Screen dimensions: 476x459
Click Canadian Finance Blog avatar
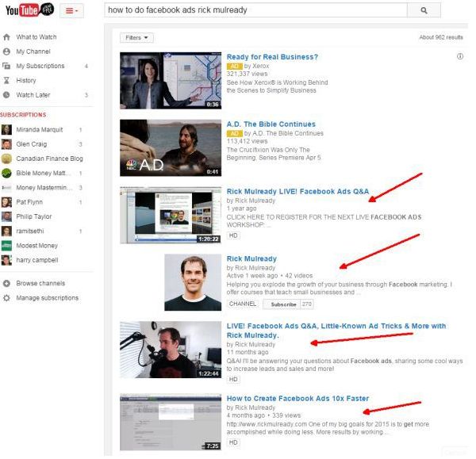click(6, 159)
